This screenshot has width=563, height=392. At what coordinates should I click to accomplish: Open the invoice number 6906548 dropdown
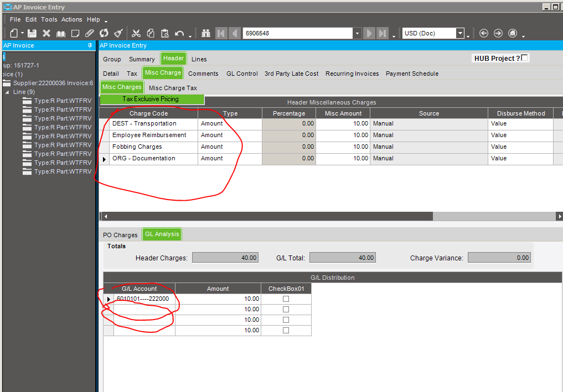point(357,34)
